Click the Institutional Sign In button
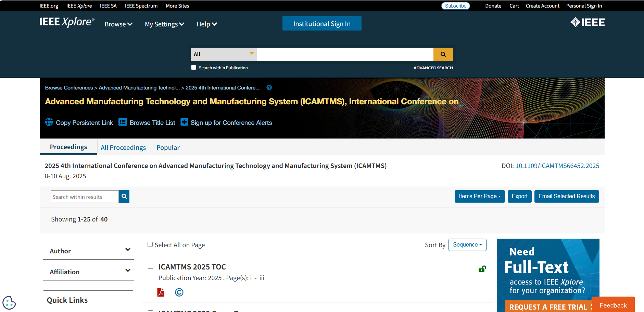Screen dimensions: 644x312 321,24
